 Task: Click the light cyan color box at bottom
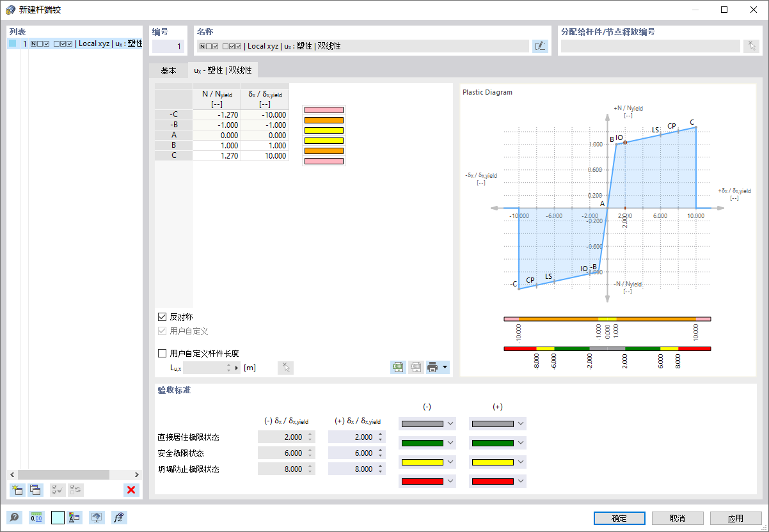pos(58,517)
